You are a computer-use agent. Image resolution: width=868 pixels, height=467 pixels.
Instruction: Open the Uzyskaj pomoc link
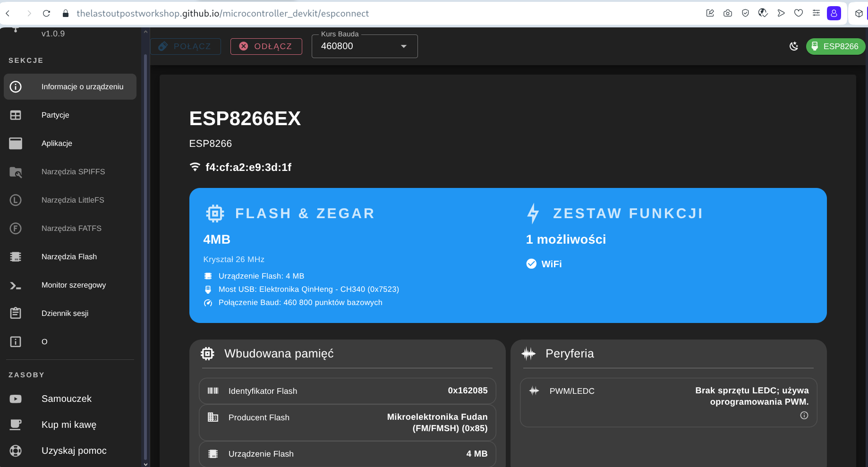74,450
